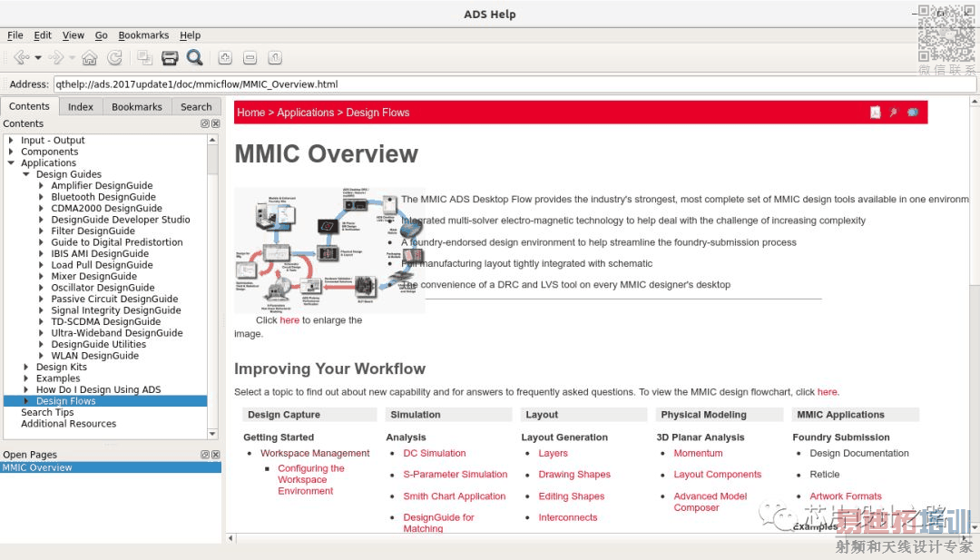Open the Back history dropdown arrow
The image size is (980, 560).
(38, 58)
